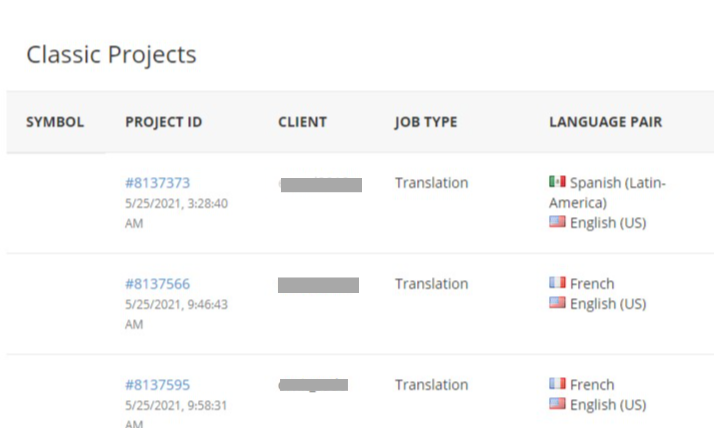Sort by the LANGUAGE PAIR column header

click(x=605, y=122)
